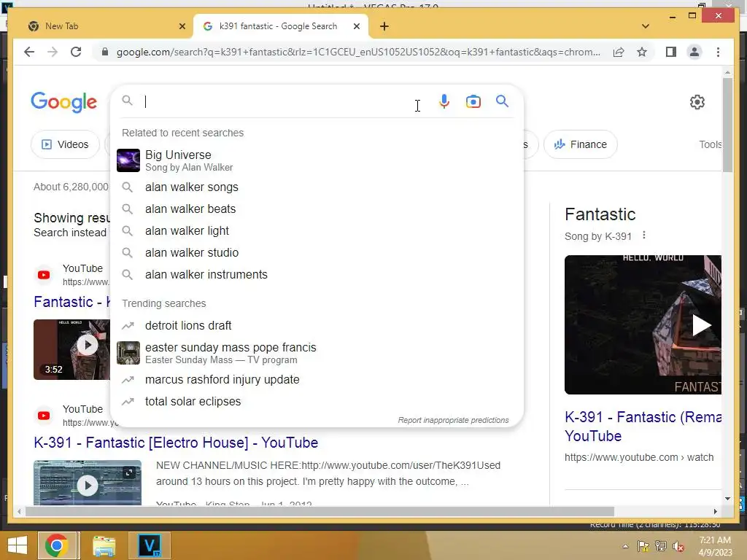Viewport: 747px width, 560px height.
Task: Select trending 'detroit lions draft'
Action: pyautogui.click(x=317, y=326)
